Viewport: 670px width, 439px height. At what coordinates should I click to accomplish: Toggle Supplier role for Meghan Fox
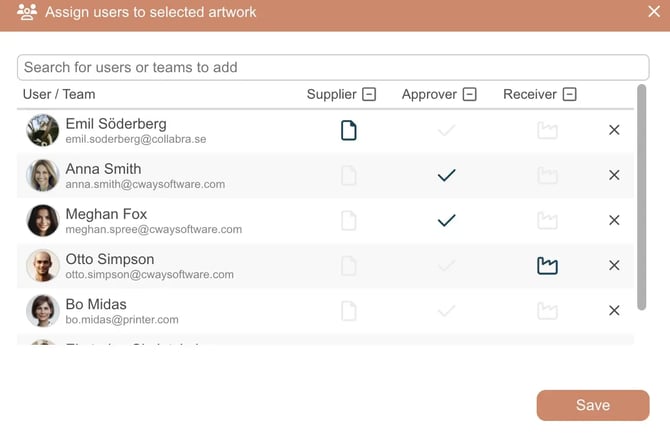coord(349,221)
